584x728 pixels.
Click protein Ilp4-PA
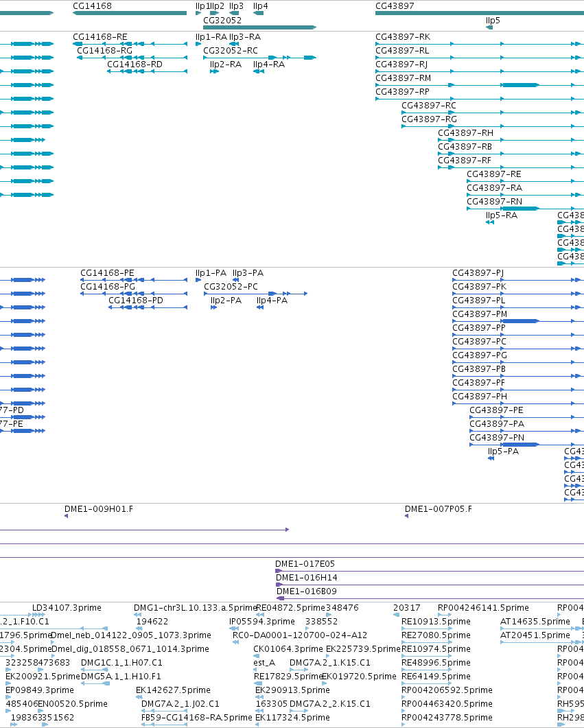[272, 300]
